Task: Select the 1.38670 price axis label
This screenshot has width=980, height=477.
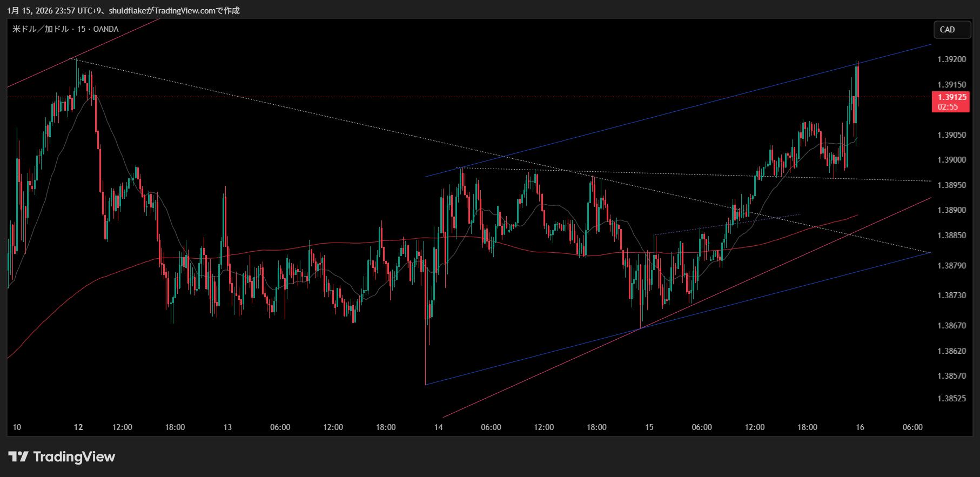Action: (x=951, y=326)
